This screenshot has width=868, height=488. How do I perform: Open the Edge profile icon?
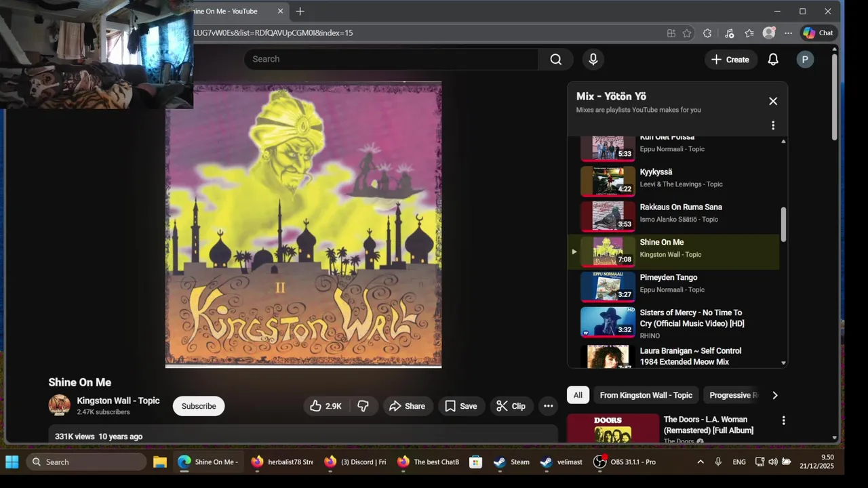pos(769,33)
